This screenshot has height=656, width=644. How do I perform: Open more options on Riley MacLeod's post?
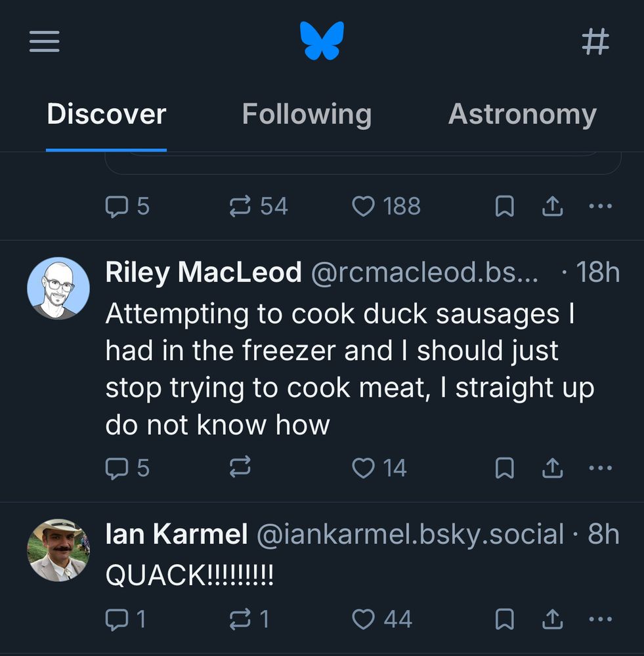(x=600, y=468)
